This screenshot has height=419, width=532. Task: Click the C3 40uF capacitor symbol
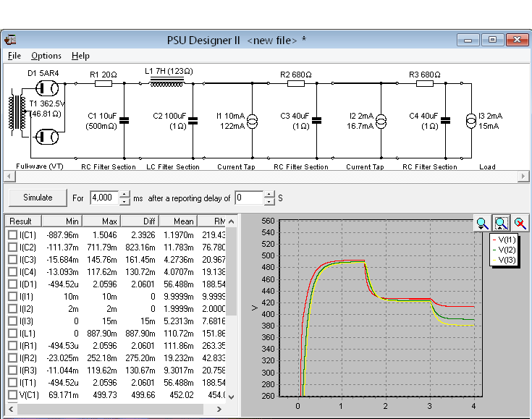click(316, 120)
